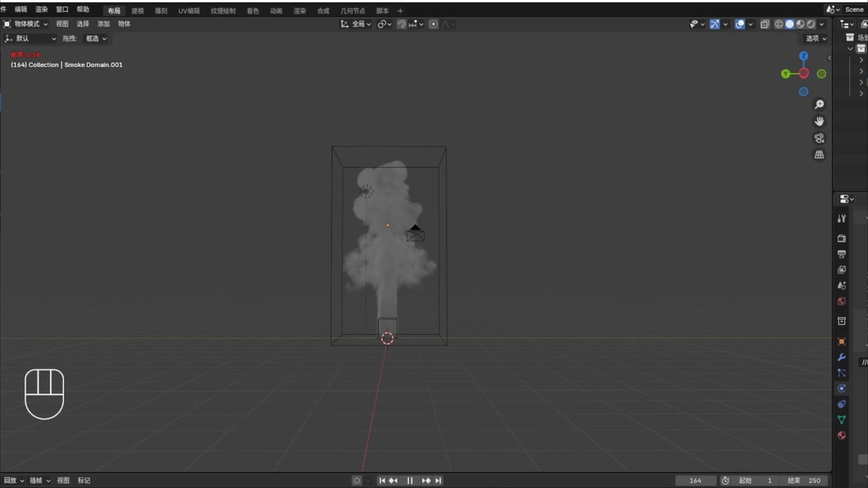Open the Physics properties tab
868x488 pixels.
tap(842, 388)
